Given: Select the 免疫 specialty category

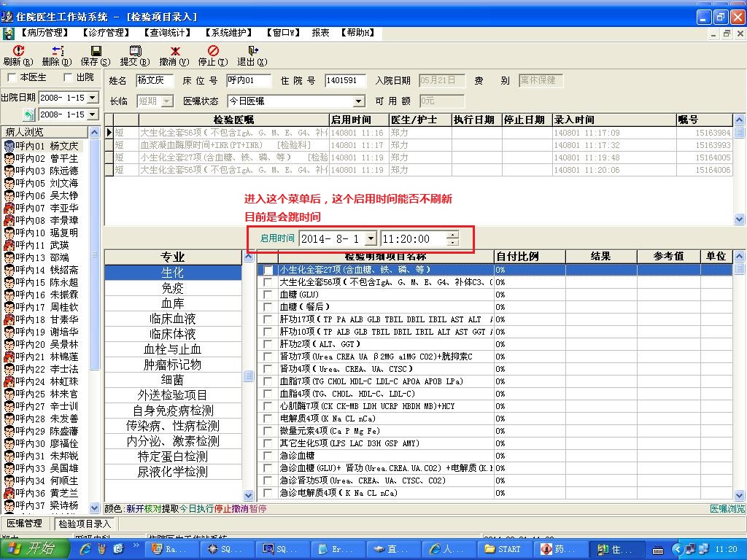Looking at the screenshot, I should (172, 288).
